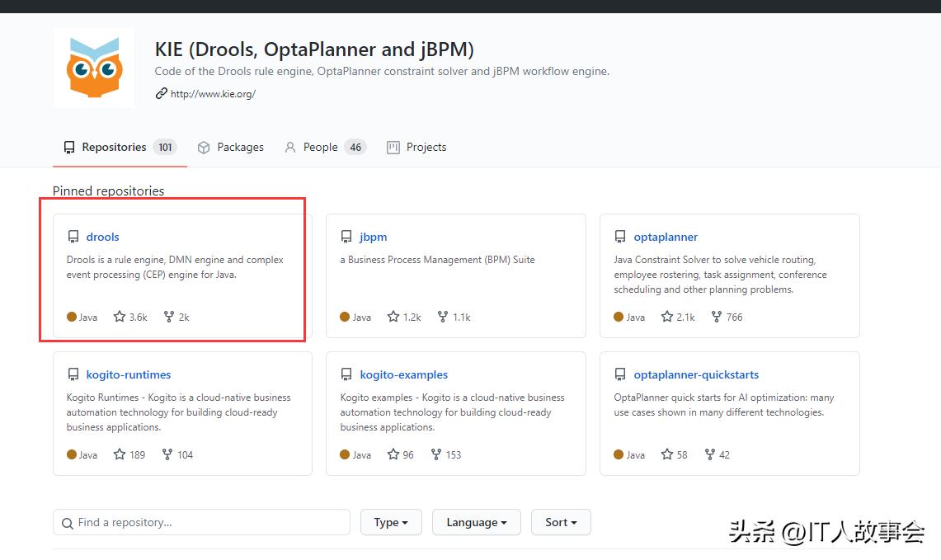The image size is (941, 560).
Task: Visit the http://www.kie.org/ website link
Action: click(x=213, y=94)
